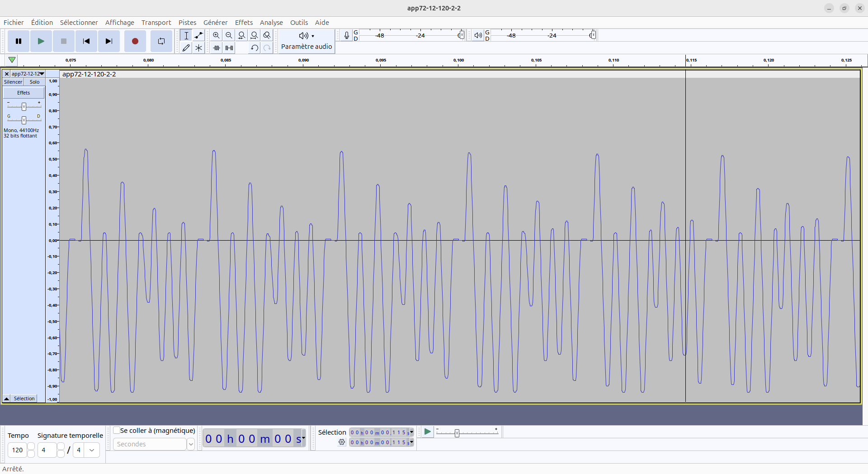Click the Silence audio selection icon
868x474 pixels.
coord(229,47)
